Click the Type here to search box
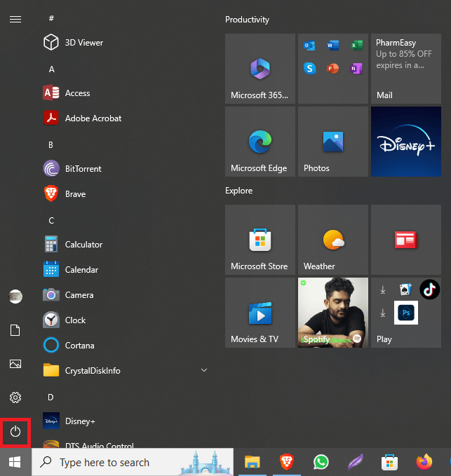Viewport: 451px width, 476px height. click(133, 462)
